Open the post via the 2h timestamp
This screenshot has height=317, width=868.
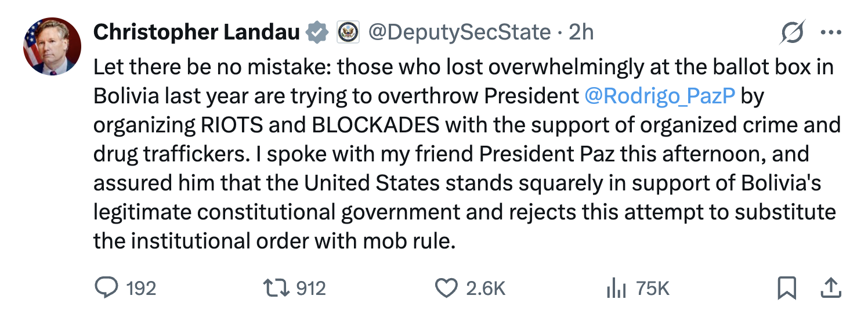581,33
